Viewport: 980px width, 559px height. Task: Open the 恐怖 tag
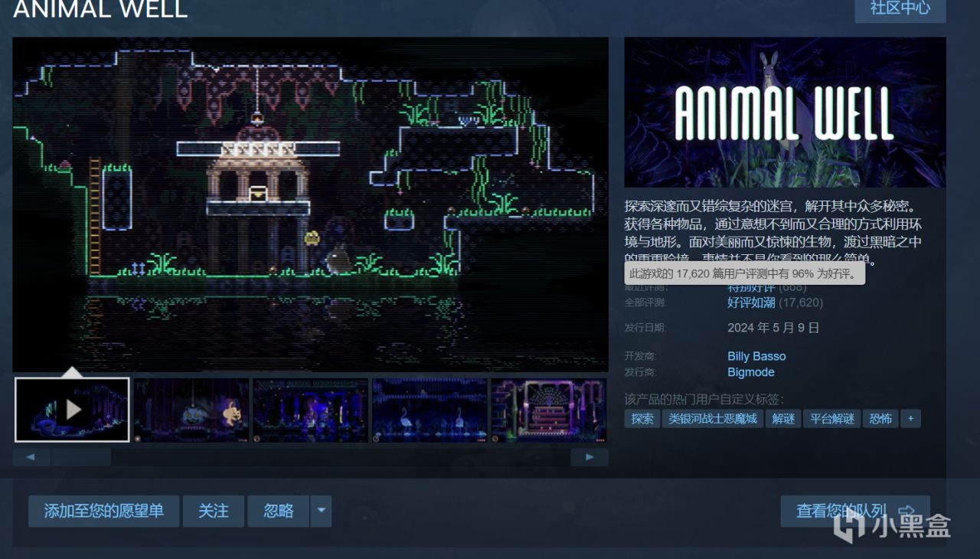pyautogui.click(x=881, y=419)
